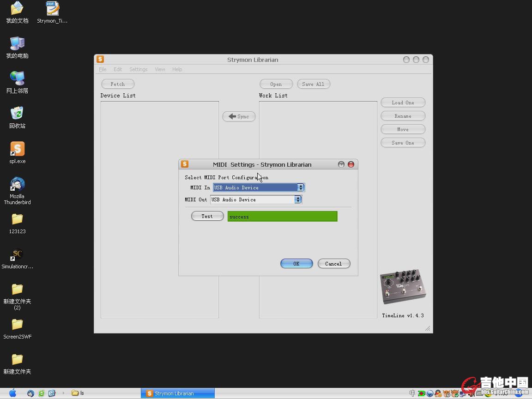Open the Strymon PDF file on the desktop
Image resolution: width=532 pixels, height=399 pixels.
[x=53, y=9]
